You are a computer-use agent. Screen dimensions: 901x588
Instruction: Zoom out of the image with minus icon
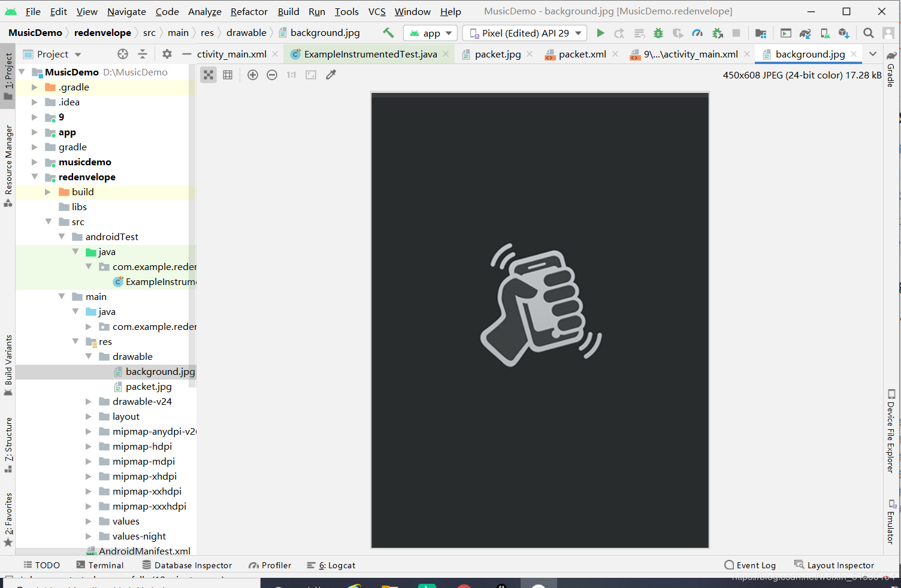(x=272, y=75)
